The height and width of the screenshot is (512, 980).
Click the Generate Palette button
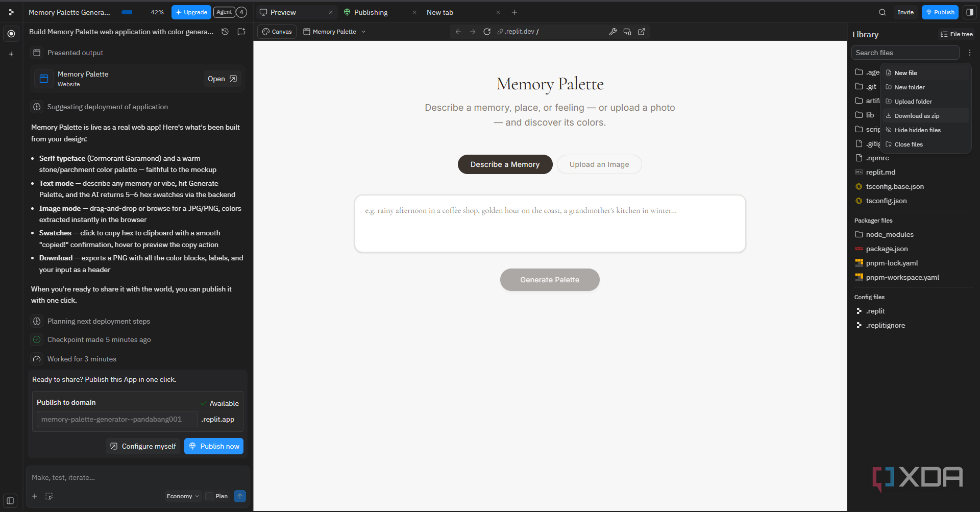tap(550, 280)
